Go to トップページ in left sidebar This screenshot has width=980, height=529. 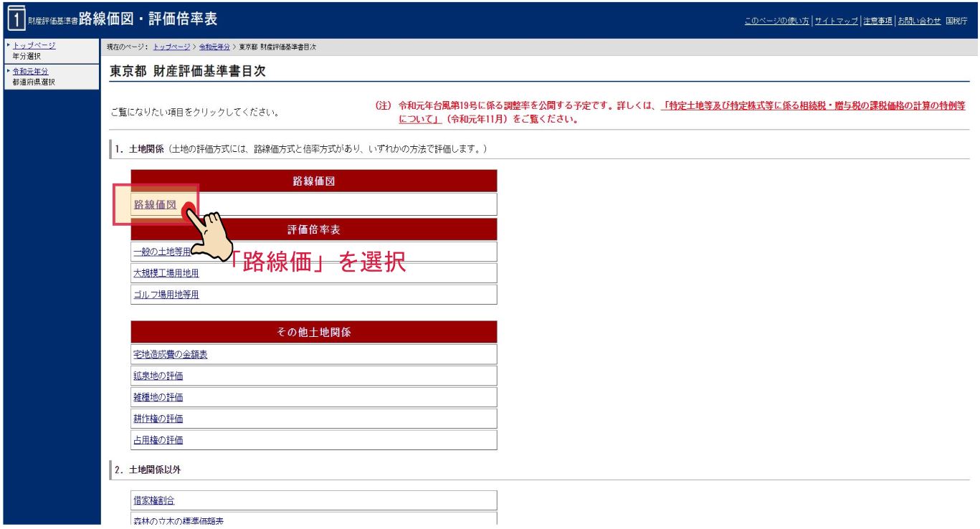[x=34, y=45]
